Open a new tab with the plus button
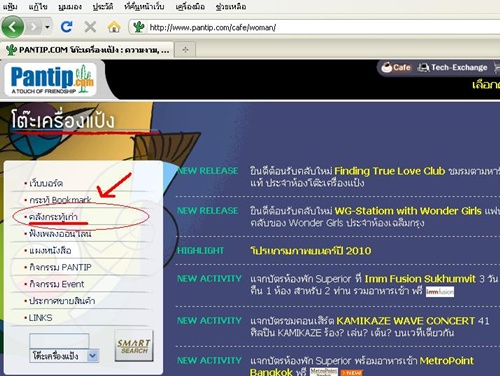This screenshot has height=376, width=500. pyautogui.click(x=185, y=50)
